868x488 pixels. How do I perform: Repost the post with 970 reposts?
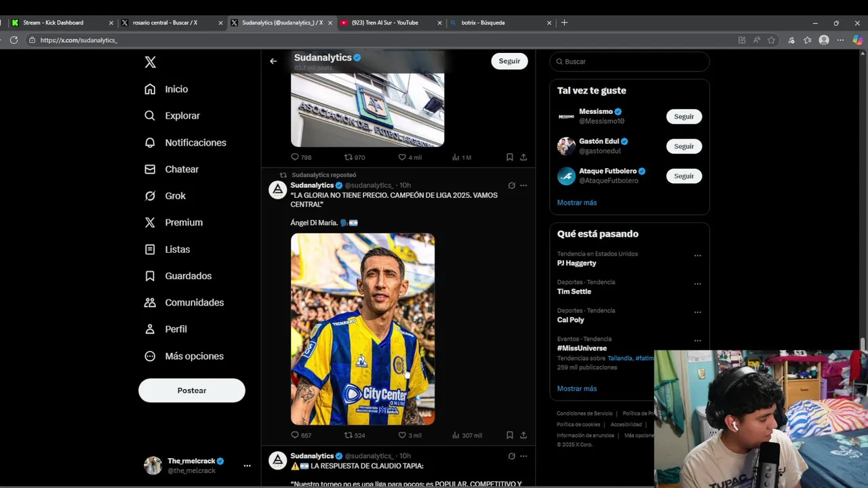(x=355, y=157)
